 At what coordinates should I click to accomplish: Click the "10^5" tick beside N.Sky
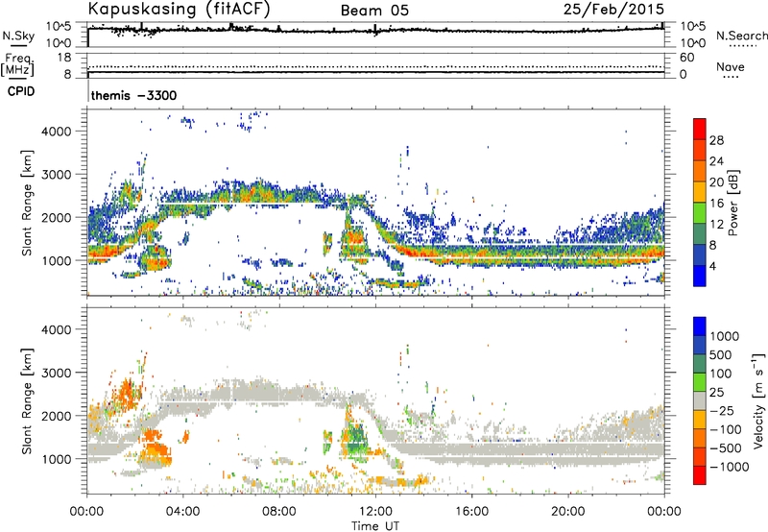(59, 26)
